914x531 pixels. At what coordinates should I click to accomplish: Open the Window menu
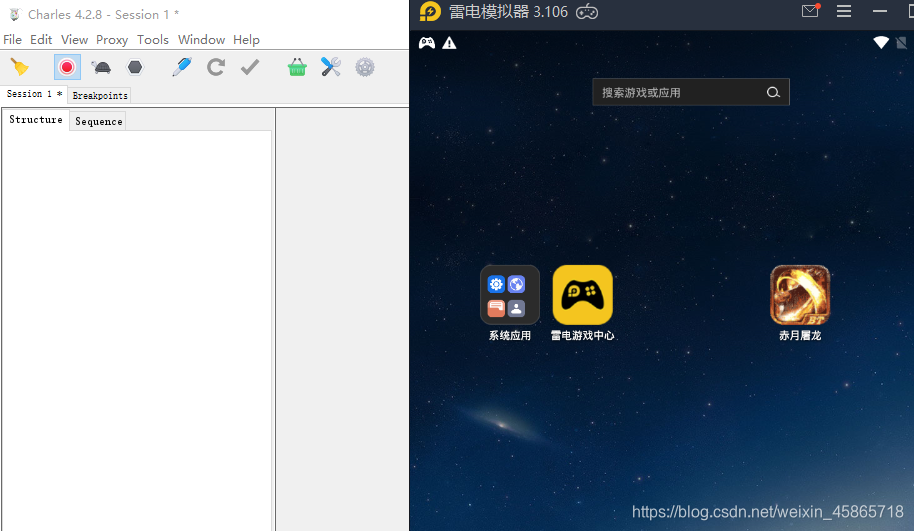201,40
